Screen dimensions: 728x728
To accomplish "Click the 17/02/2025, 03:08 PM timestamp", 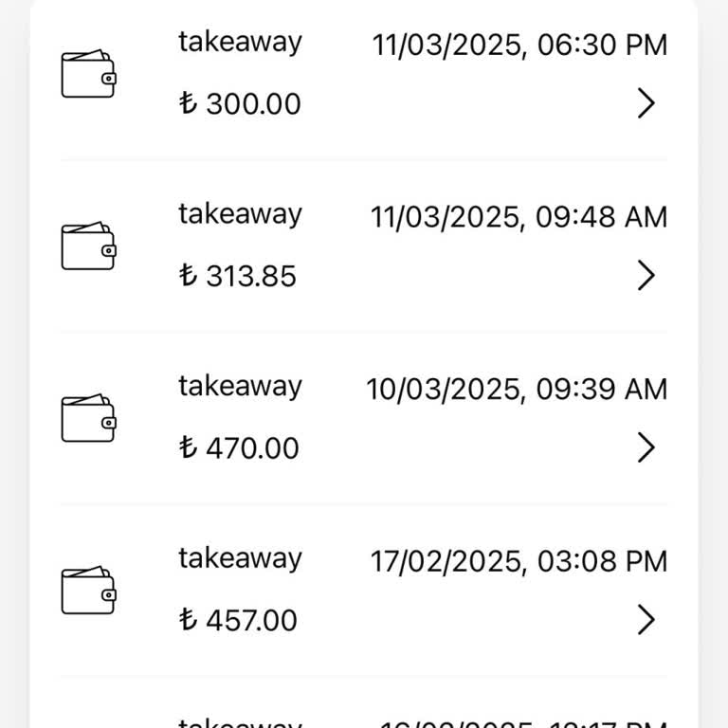I will [519, 561].
